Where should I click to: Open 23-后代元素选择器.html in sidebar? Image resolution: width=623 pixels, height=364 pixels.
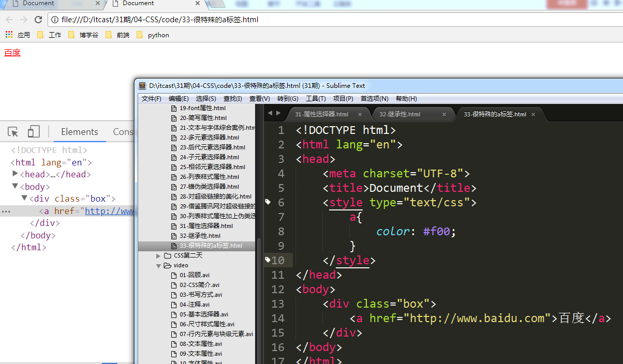[x=212, y=147]
